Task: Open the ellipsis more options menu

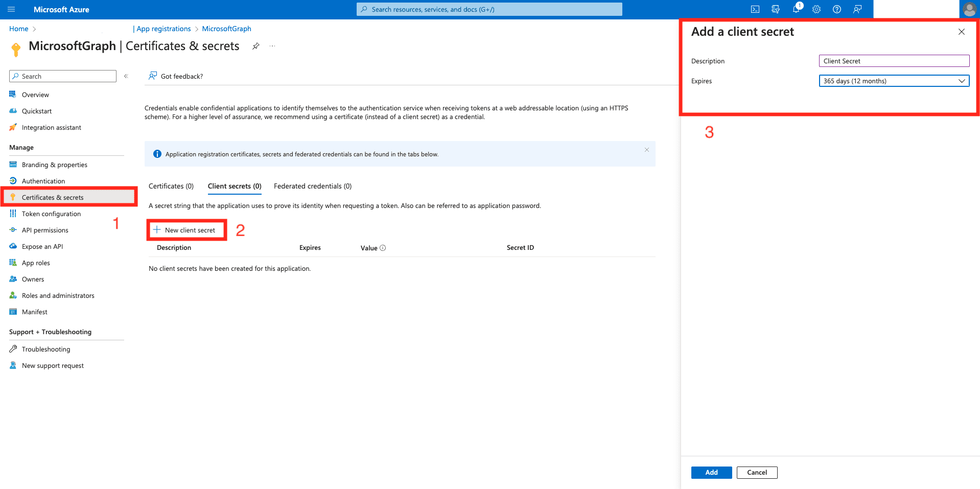Action: (x=272, y=46)
